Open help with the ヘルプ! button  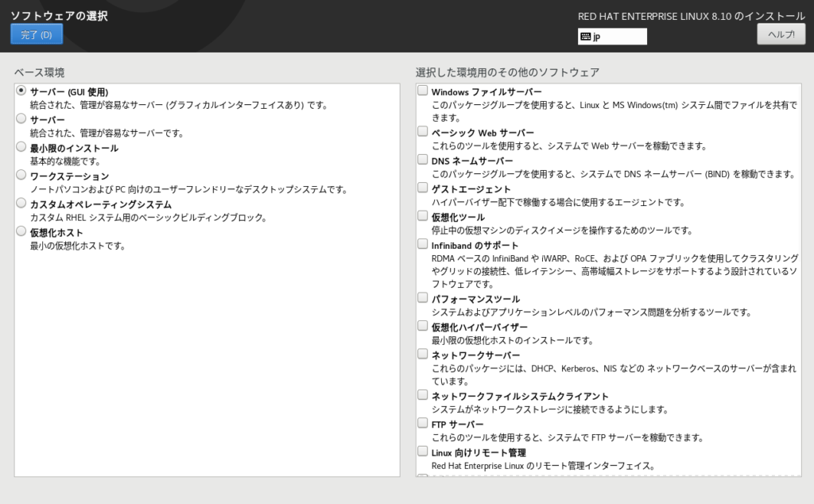781,34
